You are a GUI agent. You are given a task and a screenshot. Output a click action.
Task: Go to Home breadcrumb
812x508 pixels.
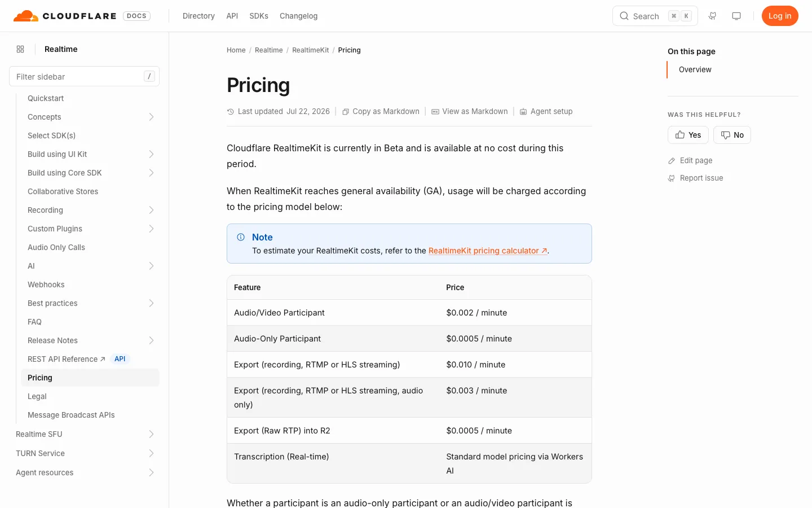point(236,50)
